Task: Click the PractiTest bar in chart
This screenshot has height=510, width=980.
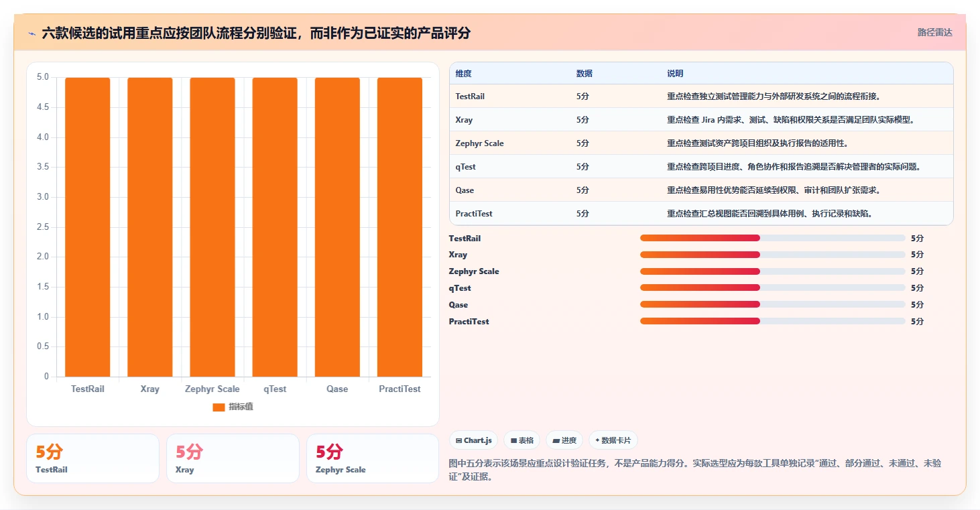Action: click(x=400, y=227)
